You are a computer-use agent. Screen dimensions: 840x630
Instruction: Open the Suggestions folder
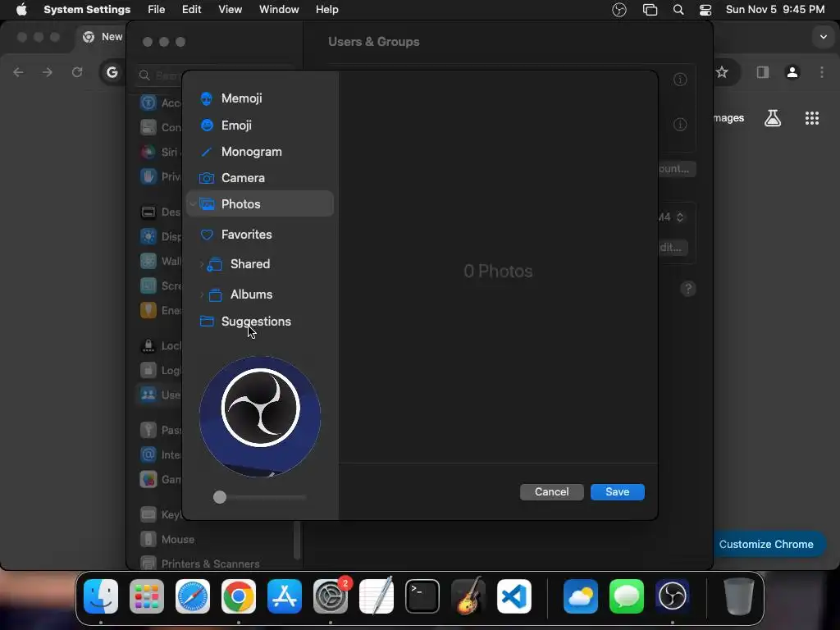pos(260,322)
